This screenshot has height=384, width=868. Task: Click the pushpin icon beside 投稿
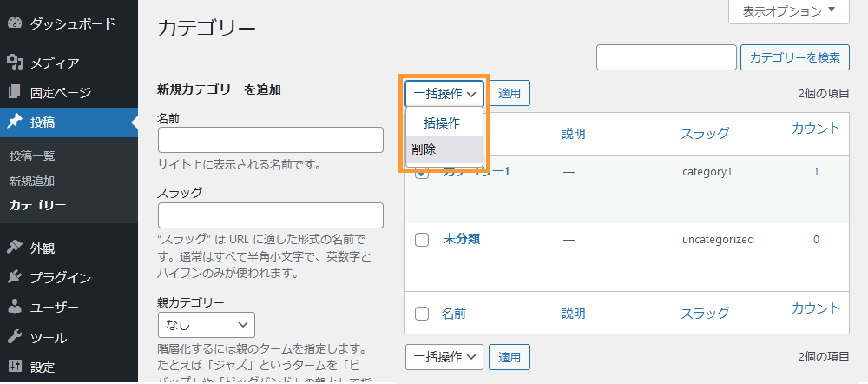15,122
